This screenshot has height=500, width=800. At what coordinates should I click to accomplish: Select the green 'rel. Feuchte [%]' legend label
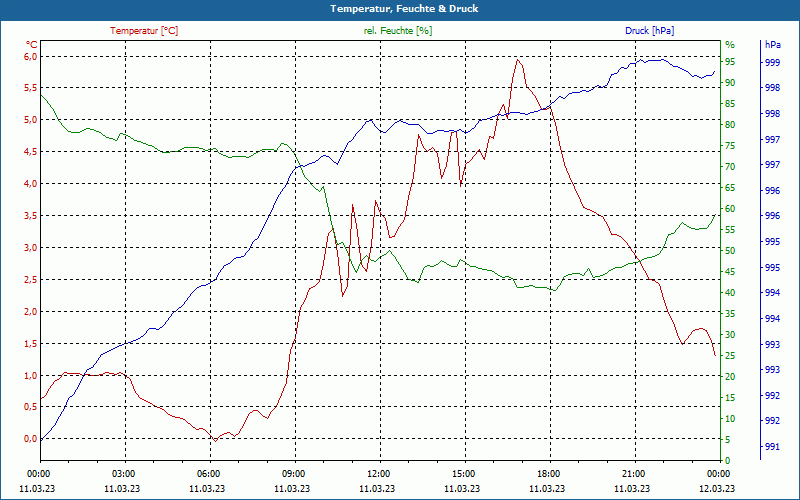click(397, 31)
